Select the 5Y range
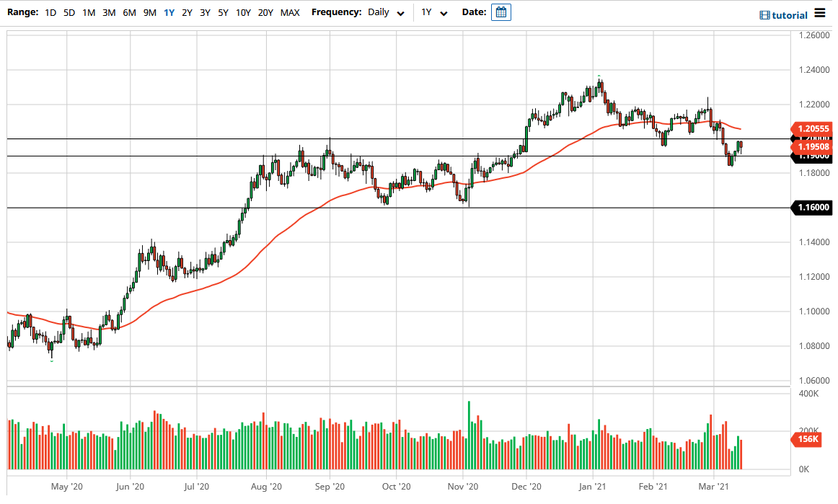Viewport: 838px width, 504px height. pyautogui.click(x=222, y=12)
